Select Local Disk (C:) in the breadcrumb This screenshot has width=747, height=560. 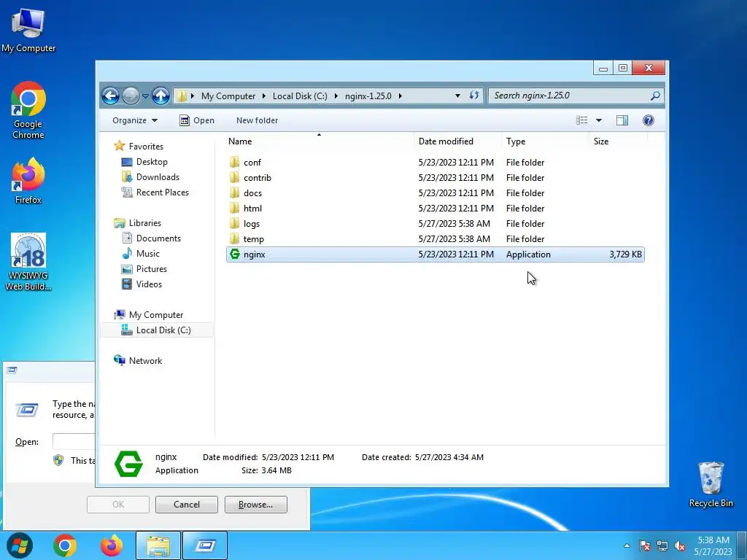point(300,96)
